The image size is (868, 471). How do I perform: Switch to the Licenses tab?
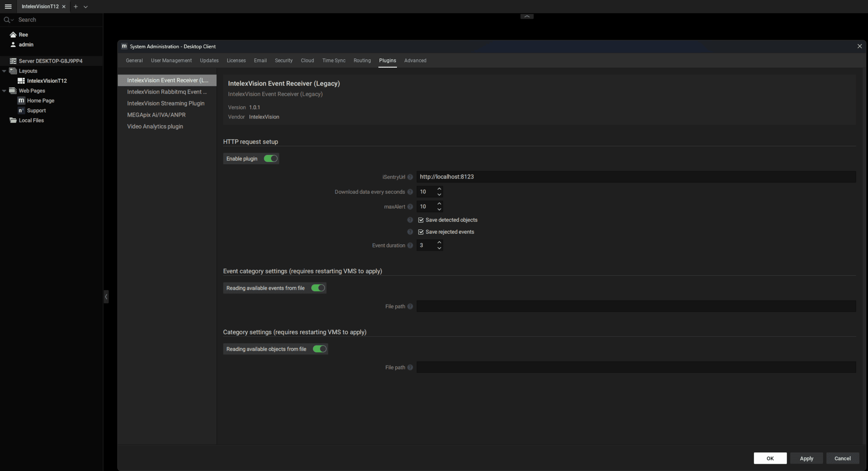(x=236, y=61)
